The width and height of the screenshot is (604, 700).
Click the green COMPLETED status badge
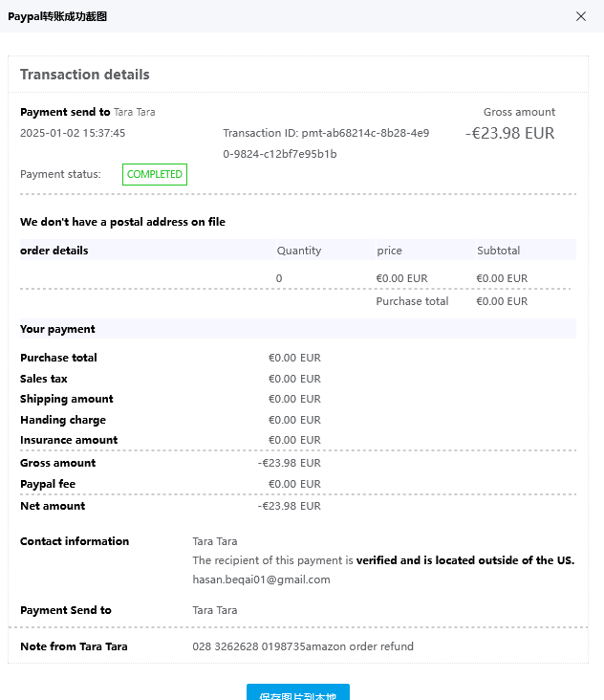(x=154, y=174)
